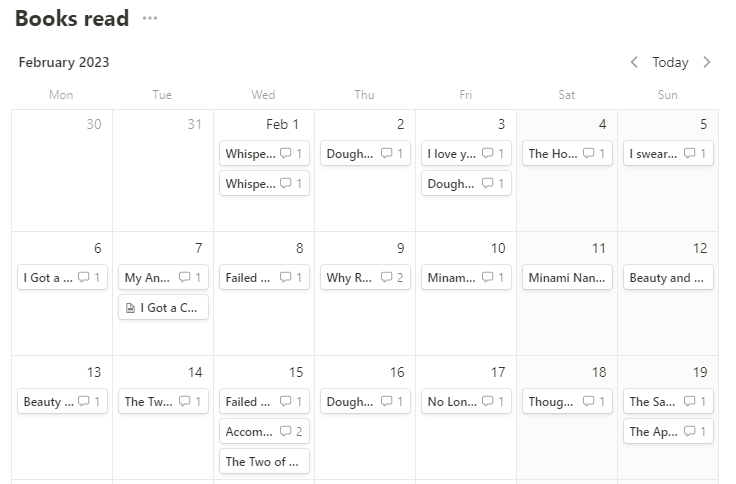Viewport: 736px width, 484px height.
Task: Click comment icon on Why R... entry
Action: 386,278
